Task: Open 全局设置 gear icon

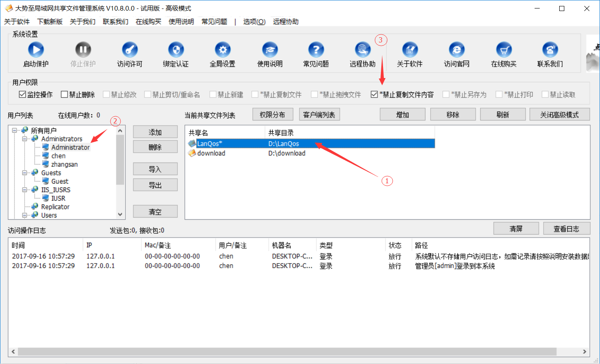Action: click(x=223, y=50)
